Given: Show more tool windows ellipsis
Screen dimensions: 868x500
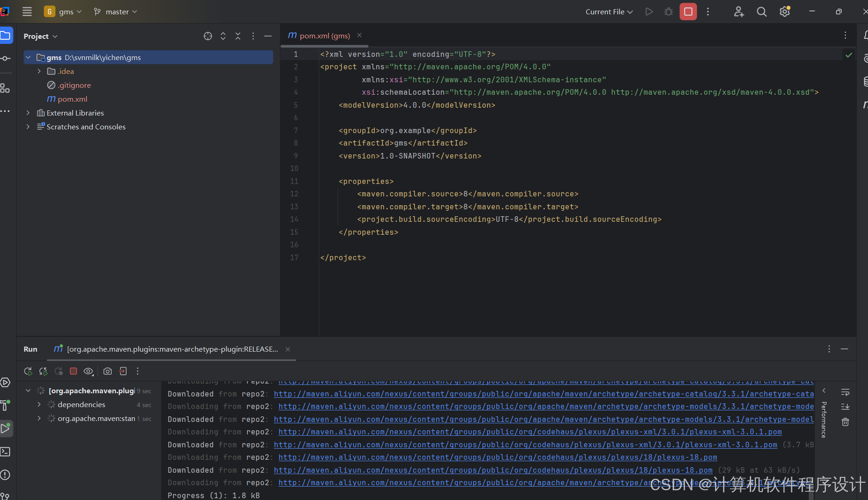Looking at the screenshot, I should (5, 111).
